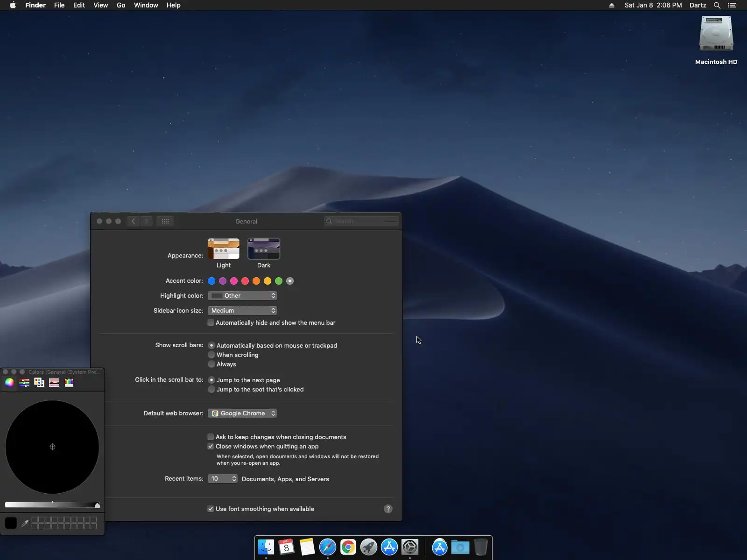Click the brightness slider in Colors panel
Screen dimensions: 747x560
[52, 505]
